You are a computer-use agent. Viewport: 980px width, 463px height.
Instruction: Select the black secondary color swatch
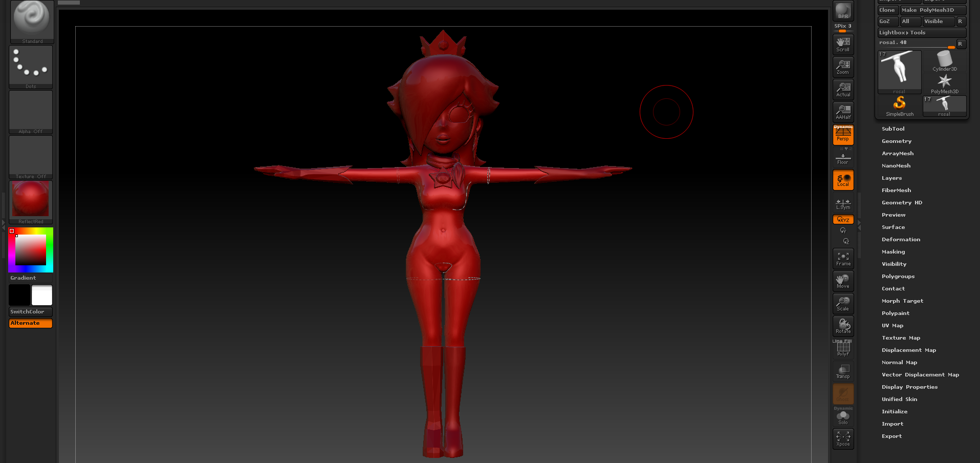19,296
